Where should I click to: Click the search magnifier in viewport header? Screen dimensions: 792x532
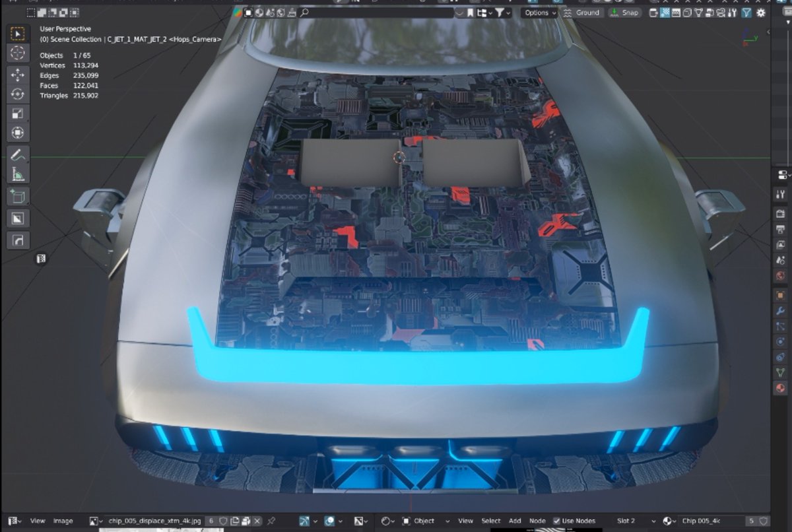click(x=304, y=13)
